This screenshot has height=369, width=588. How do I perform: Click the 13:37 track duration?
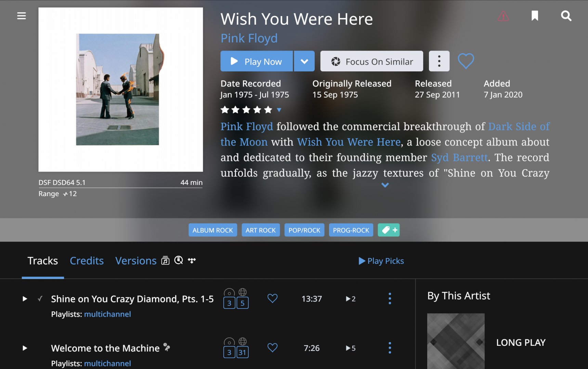(312, 299)
